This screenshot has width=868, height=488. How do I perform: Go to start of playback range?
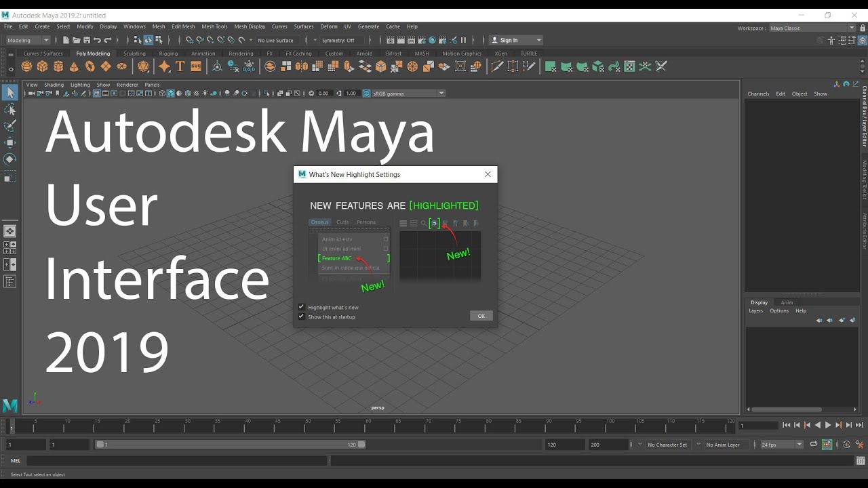click(x=786, y=425)
